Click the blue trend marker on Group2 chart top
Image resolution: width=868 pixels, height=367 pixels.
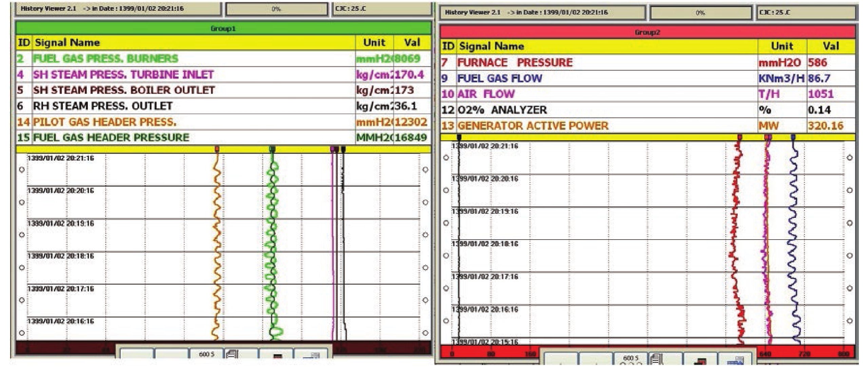click(793, 137)
